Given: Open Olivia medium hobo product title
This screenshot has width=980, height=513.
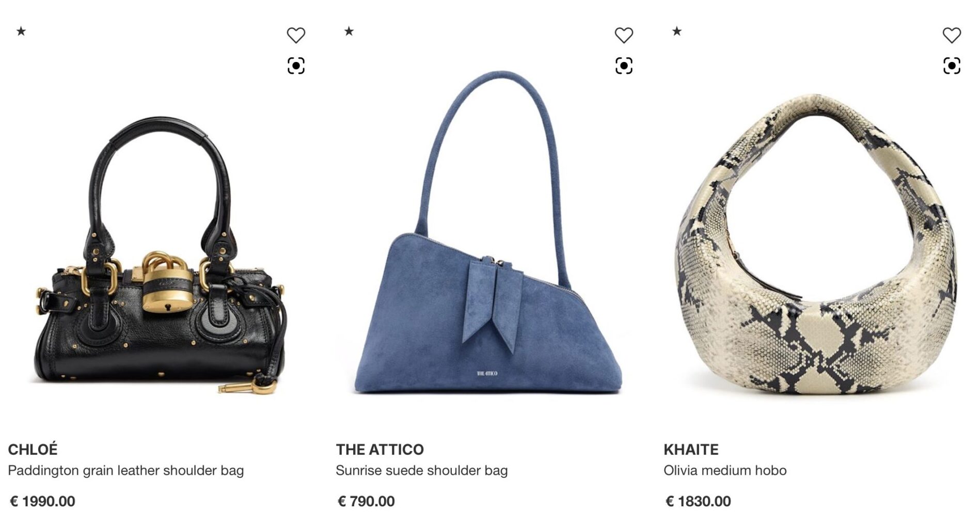Looking at the screenshot, I should [725, 471].
